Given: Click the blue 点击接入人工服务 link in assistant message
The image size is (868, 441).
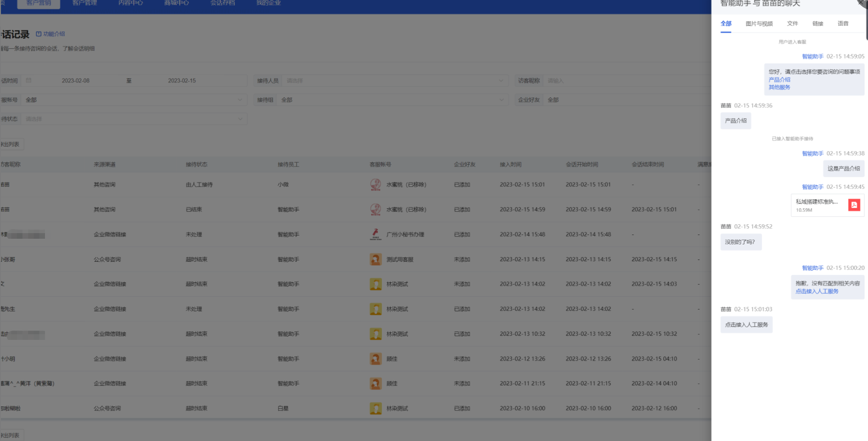Looking at the screenshot, I should [x=817, y=291].
